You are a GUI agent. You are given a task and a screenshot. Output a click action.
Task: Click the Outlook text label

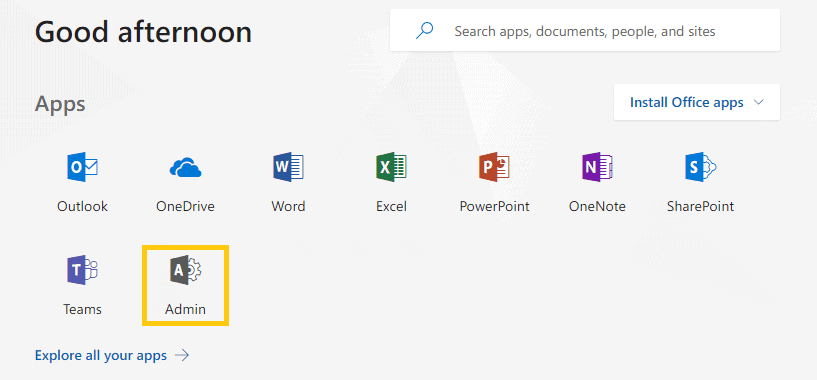pos(82,206)
